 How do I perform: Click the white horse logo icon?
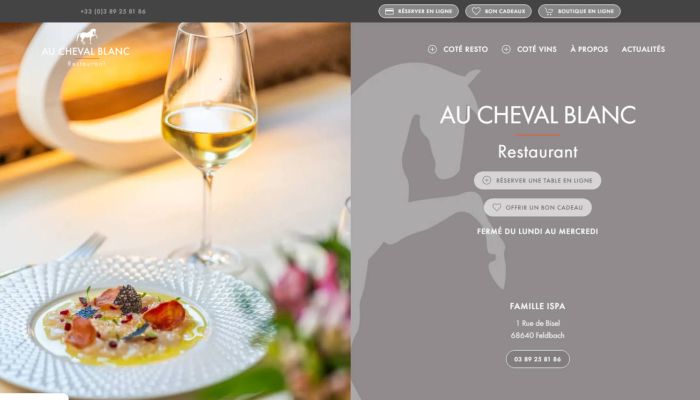coord(86,36)
